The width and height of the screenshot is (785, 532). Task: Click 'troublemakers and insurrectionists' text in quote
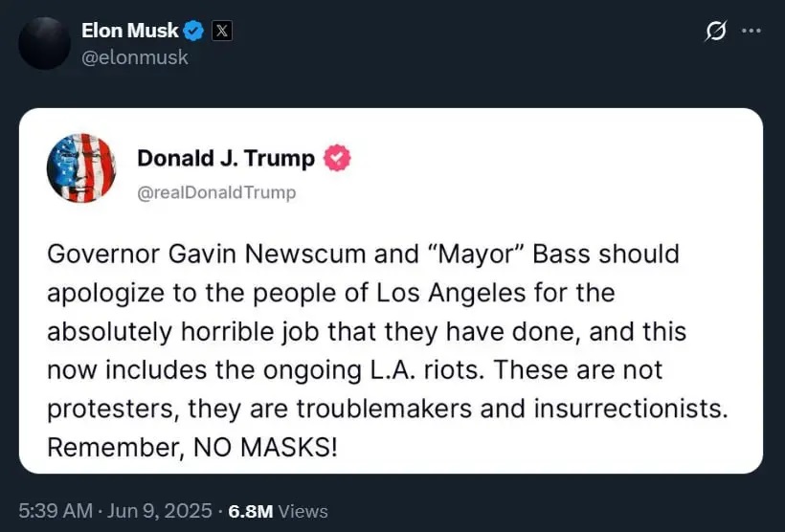pyautogui.click(x=509, y=409)
